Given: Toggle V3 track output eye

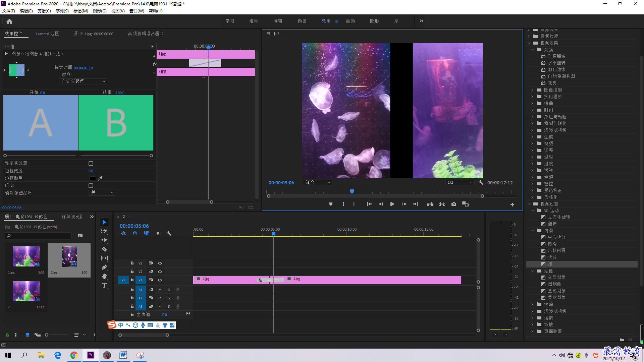Looking at the screenshot, I should click(160, 263).
